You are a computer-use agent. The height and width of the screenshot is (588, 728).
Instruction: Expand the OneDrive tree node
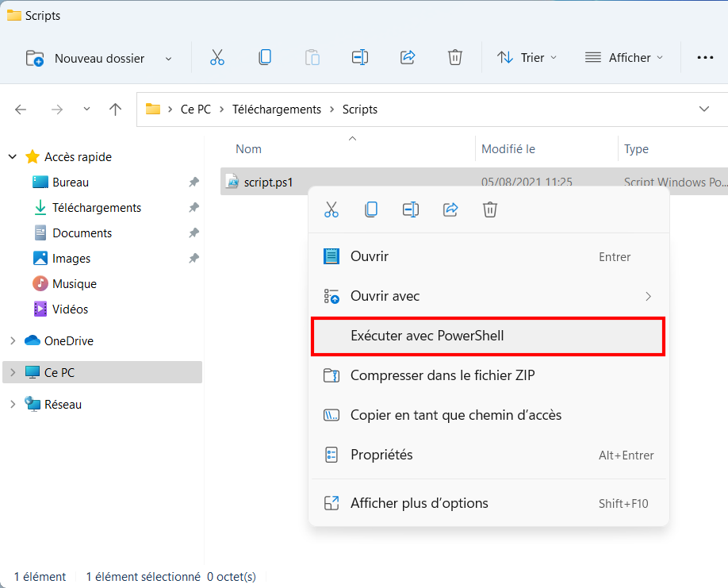[x=13, y=341]
